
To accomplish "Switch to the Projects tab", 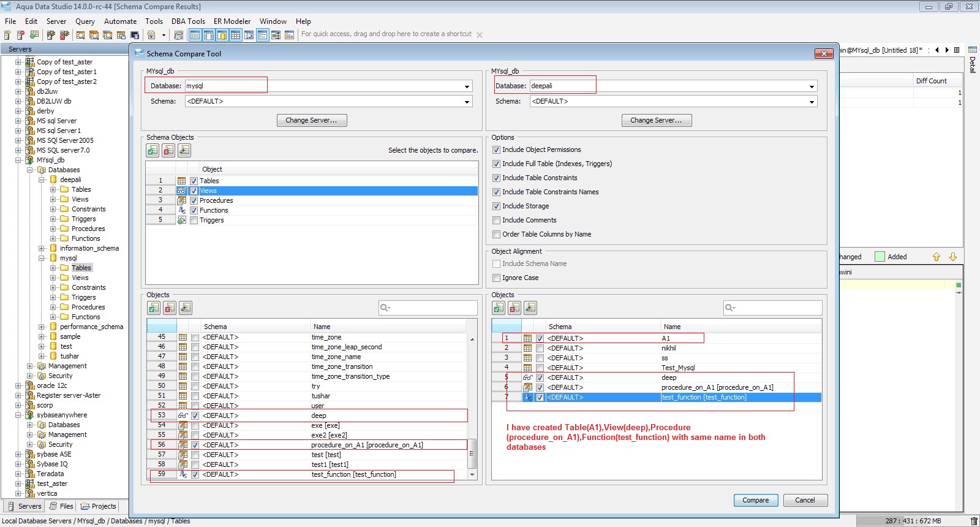I will tap(99, 506).
